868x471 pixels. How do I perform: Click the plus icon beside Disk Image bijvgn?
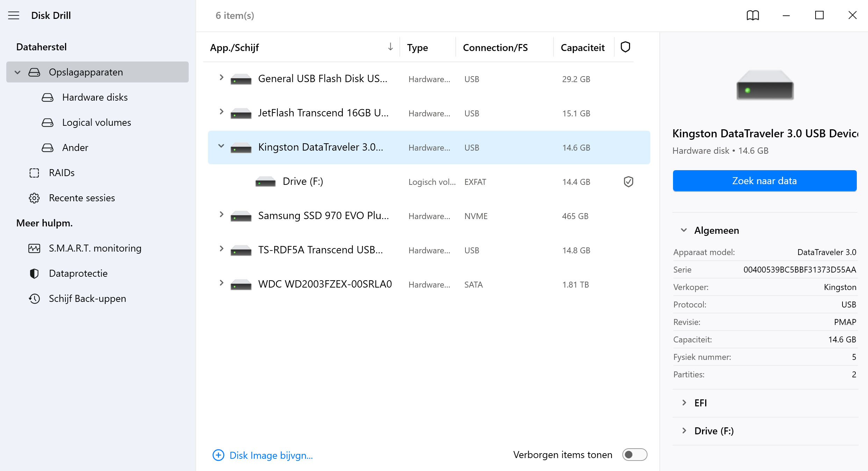pyautogui.click(x=218, y=455)
